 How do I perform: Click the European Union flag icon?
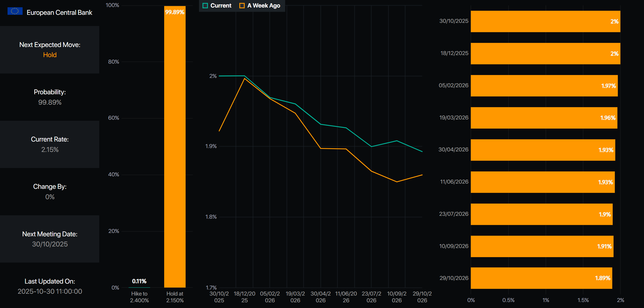15,11
